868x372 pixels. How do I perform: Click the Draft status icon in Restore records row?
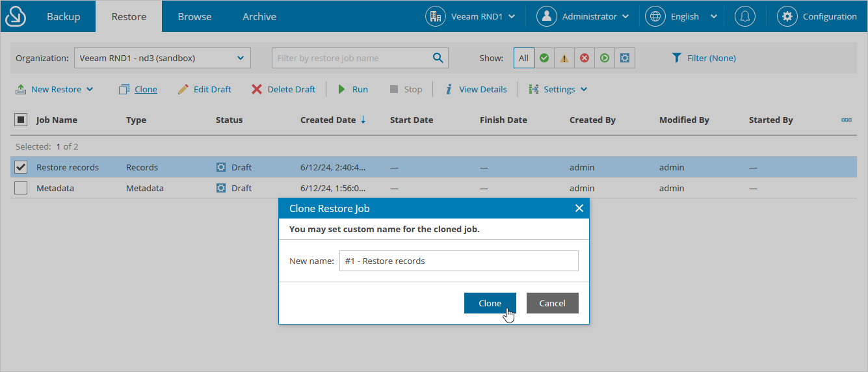click(221, 167)
